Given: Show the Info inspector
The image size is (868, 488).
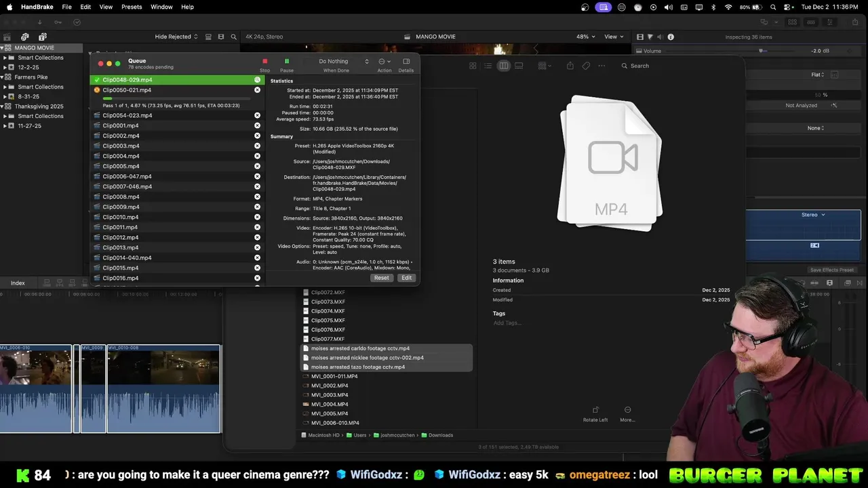Looking at the screenshot, I should tap(671, 37).
